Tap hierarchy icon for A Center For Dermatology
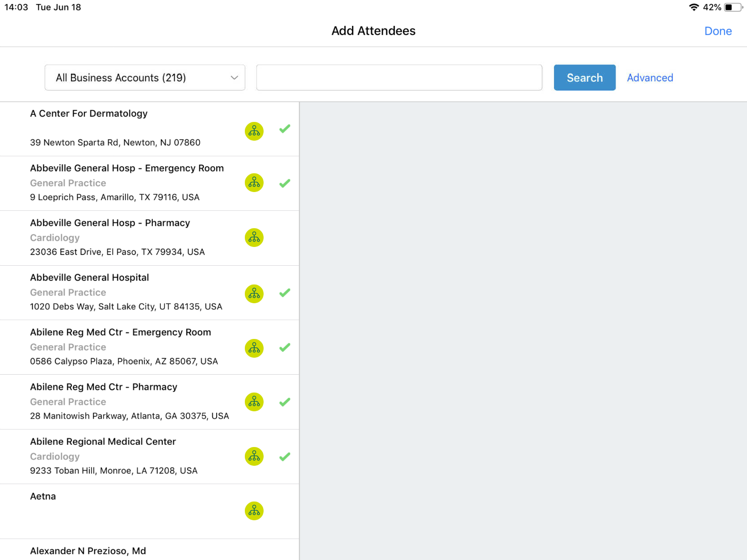The image size is (747, 560). 254,131
